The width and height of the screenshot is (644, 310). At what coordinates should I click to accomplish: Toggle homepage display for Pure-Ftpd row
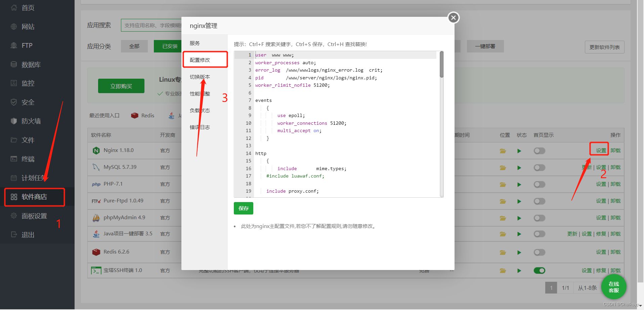tap(539, 201)
